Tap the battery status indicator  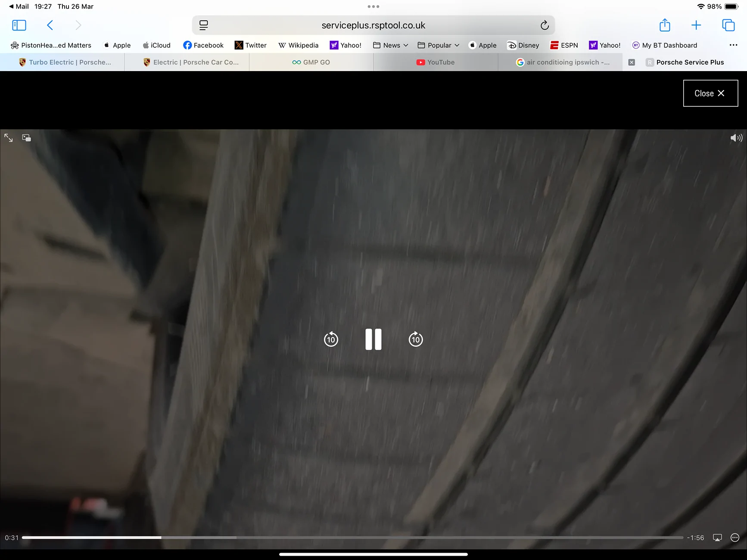click(x=731, y=6)
